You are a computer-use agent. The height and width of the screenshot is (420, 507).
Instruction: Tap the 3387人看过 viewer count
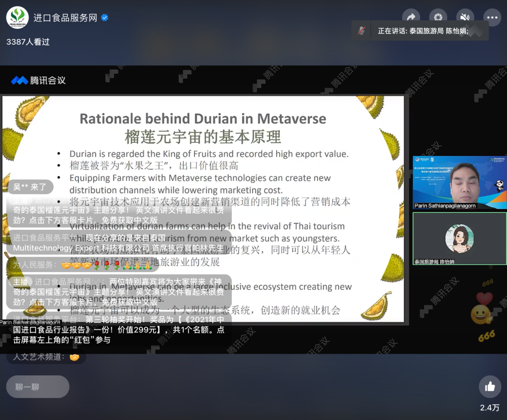(28, 42)
